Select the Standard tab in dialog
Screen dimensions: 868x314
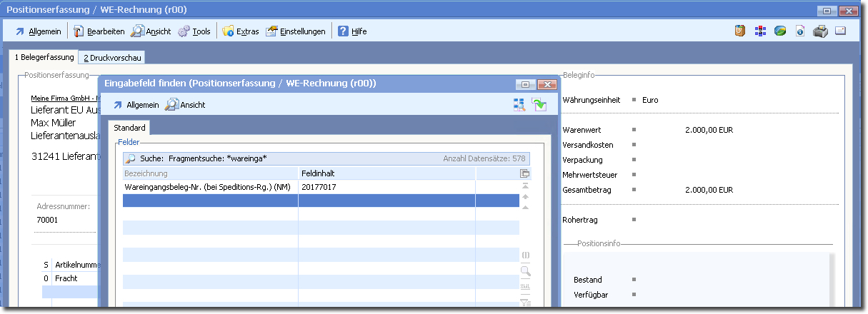click(129, 128)
